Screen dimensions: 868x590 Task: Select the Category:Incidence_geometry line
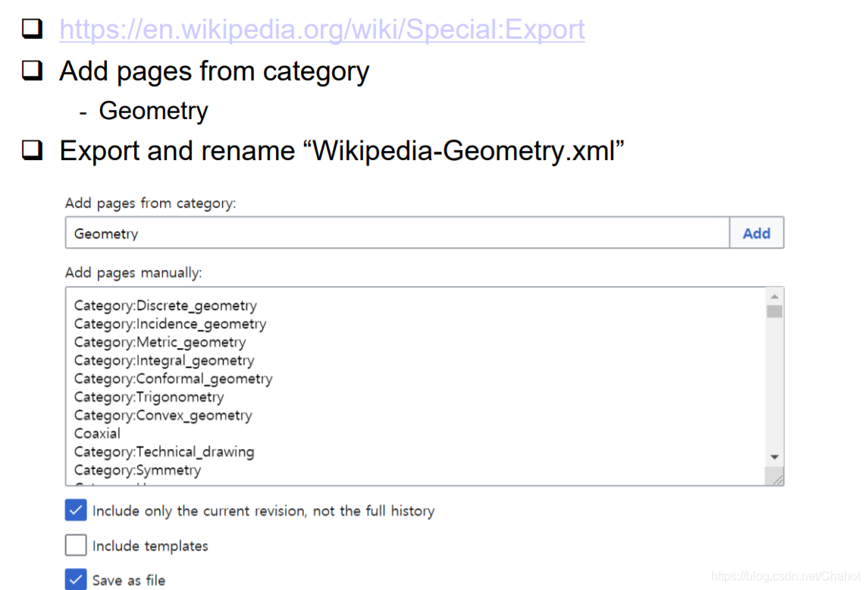[x=170, y=324]
